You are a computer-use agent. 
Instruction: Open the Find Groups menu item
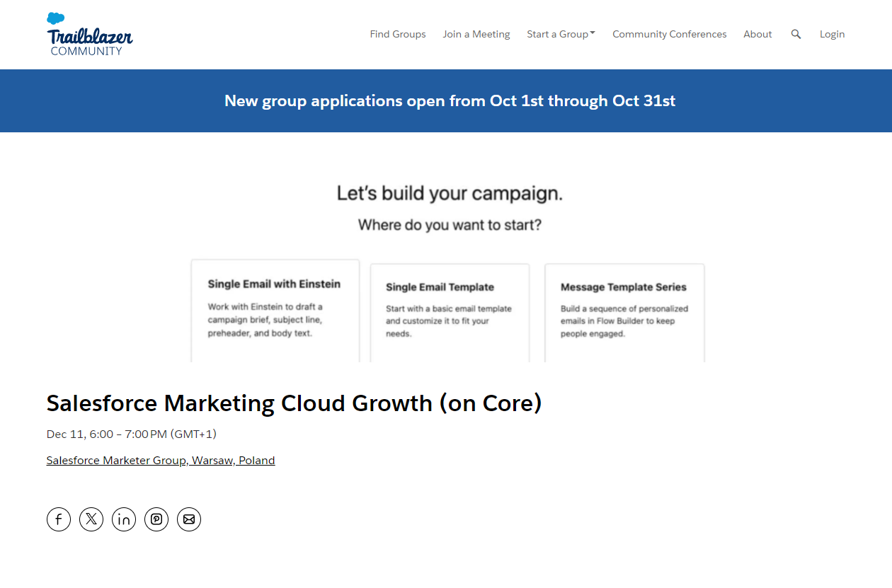[x=398, y=34]
